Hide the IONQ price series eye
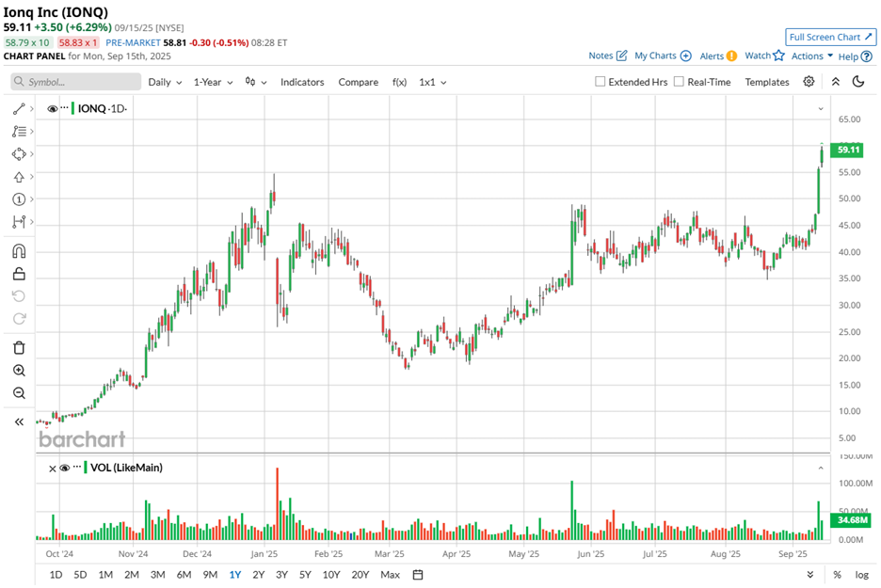This screenshot has width=881, height=588. tap(53, 108)
